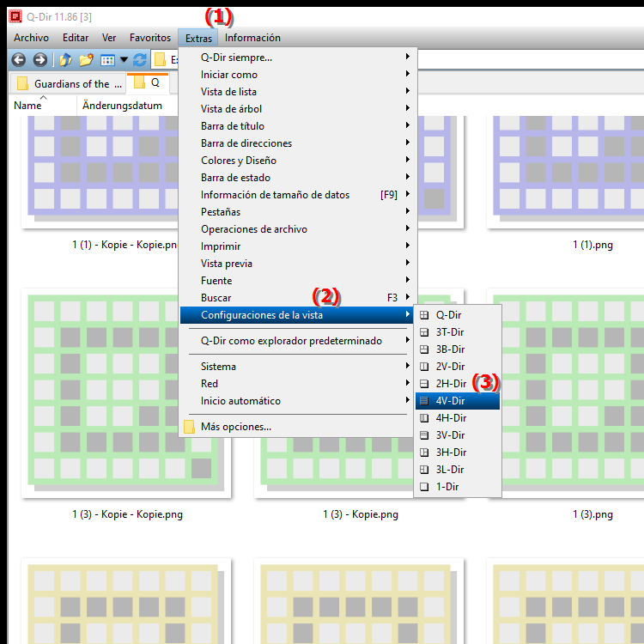Click the 4V-Dir layout icon
This screenshot has width=644, height=644.
(x=424, y=401)
